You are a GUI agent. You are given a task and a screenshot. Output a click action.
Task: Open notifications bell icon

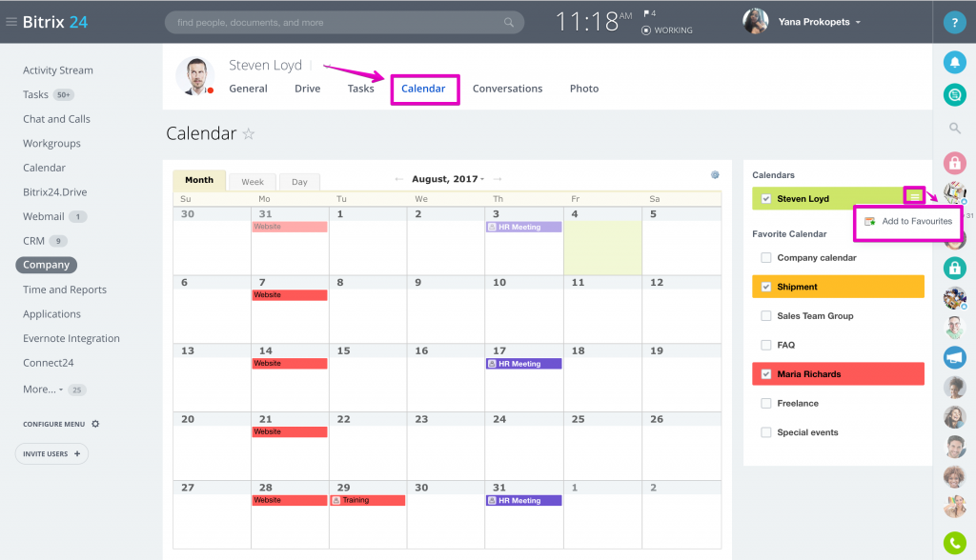[x=954, y=62]
